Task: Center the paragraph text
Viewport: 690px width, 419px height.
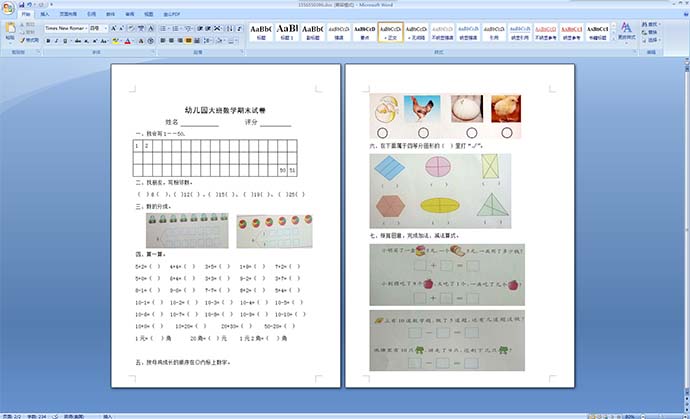Action: (171, 41)
